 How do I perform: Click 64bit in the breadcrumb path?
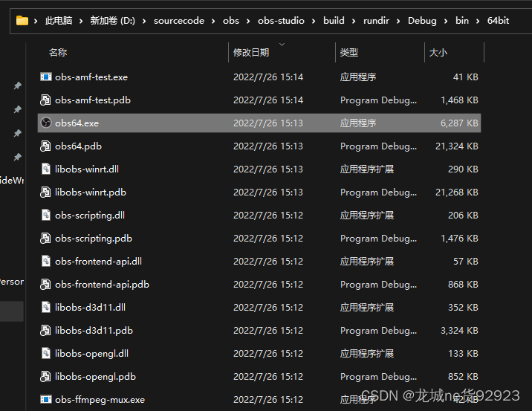point(498,21)
